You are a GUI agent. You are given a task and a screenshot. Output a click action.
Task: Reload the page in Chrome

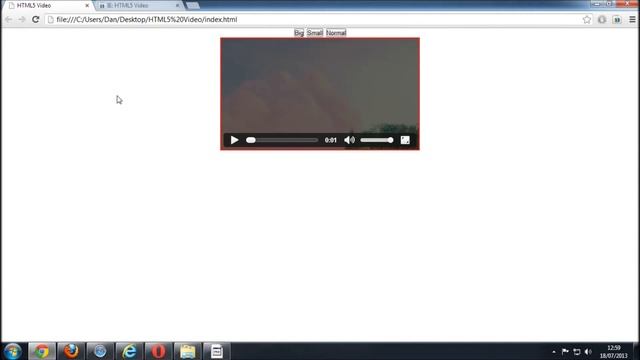(36, 19)
